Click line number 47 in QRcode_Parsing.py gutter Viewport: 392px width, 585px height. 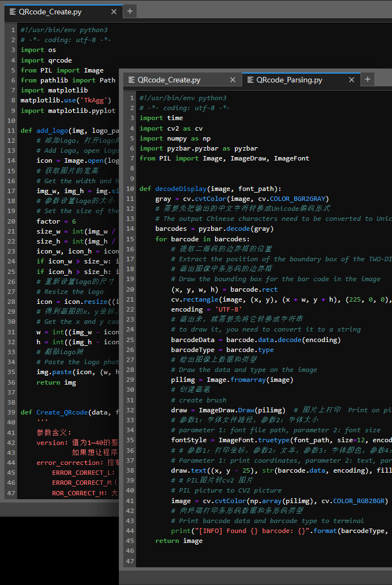[130, 561]
